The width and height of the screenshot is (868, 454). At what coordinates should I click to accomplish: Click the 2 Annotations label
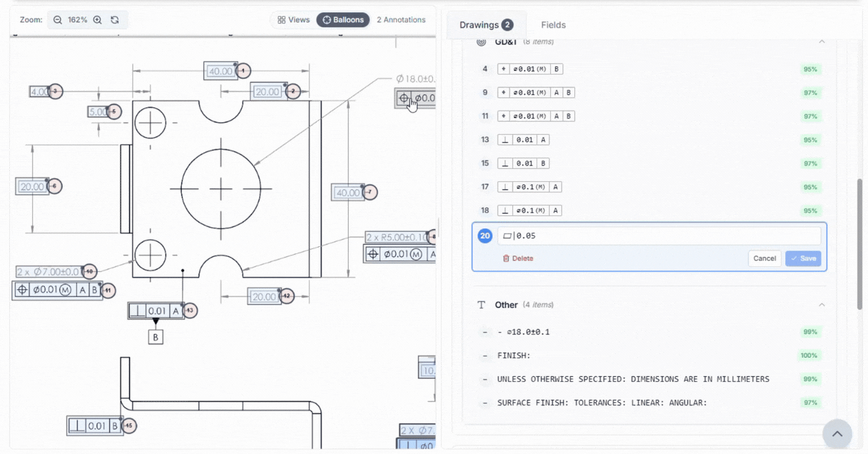[x=401, y=20]
